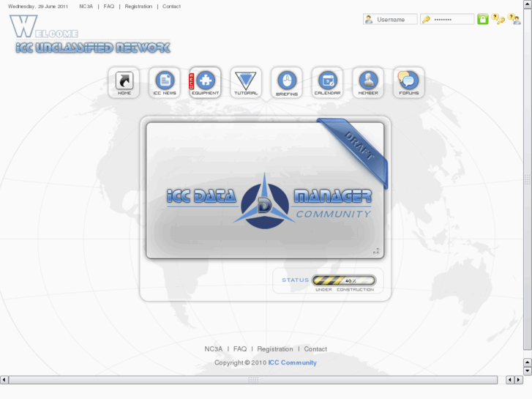The image size is (532, 399).
Task: Open the Home icon in the navigation bar
Action: tap(124, 83)
